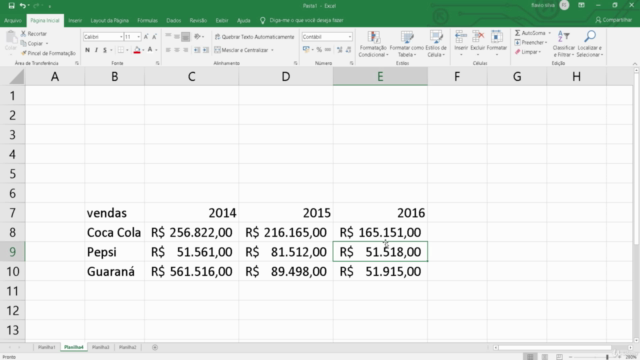Switch to Page Layout view icon
Screen dimensions: 640x360
point(545,357)
